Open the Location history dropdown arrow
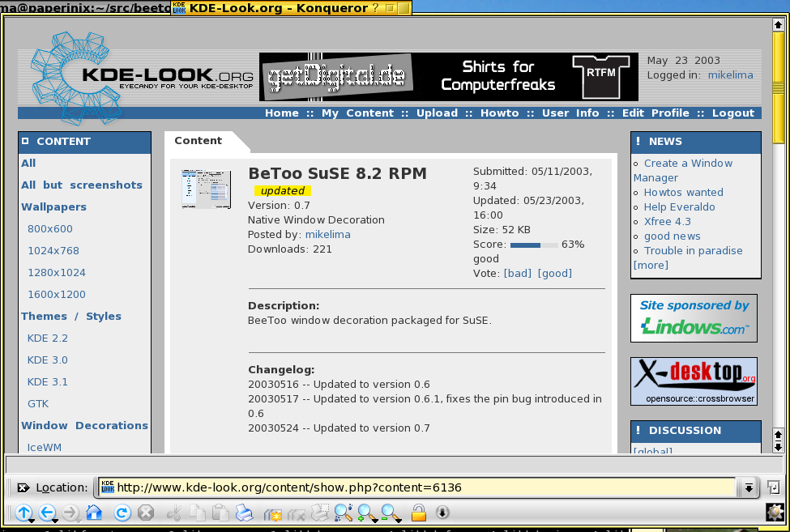Viewport: 790px width, 532px height. pyautogui.click(x=749, y=487)
